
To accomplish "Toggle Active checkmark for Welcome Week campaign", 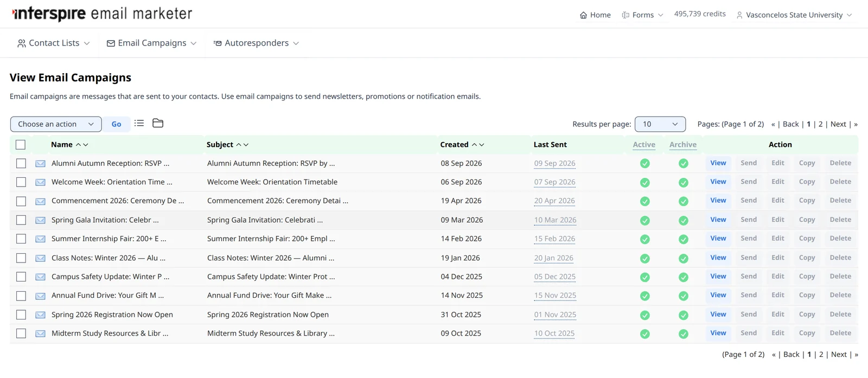I will 644,182.
